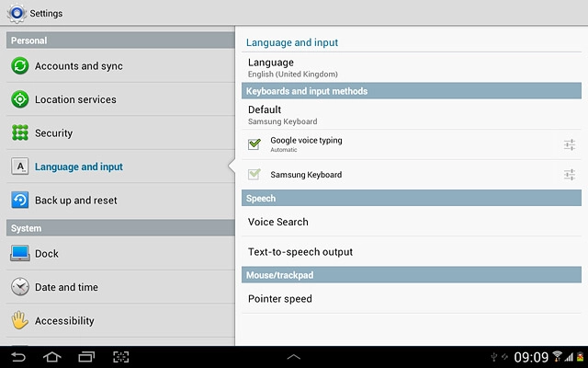
Task: Tap the Back navigation arrow
Action: (x=18, y=356)
